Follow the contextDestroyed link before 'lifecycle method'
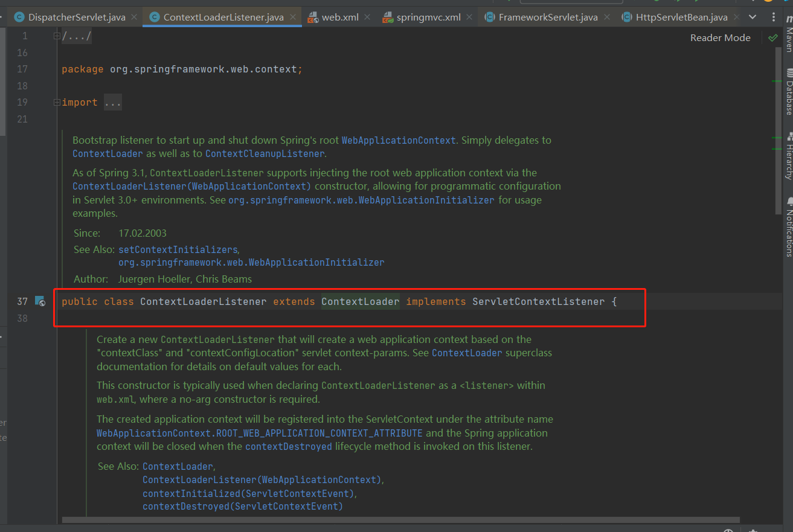Viewport: 793px width, 532px height. tap(289, 447)
